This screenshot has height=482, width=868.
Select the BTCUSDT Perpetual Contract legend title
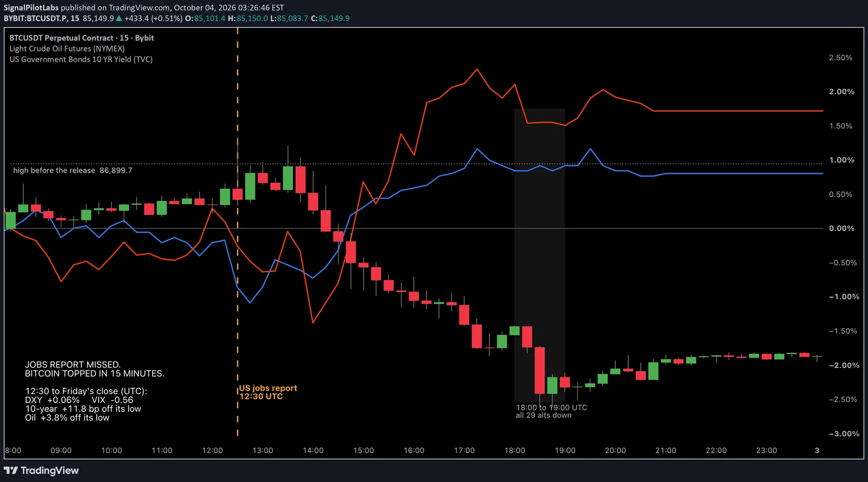81,38
